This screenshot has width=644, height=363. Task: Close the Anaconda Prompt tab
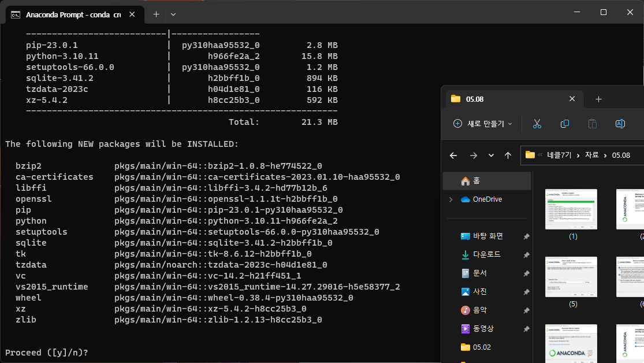[132, 14]
